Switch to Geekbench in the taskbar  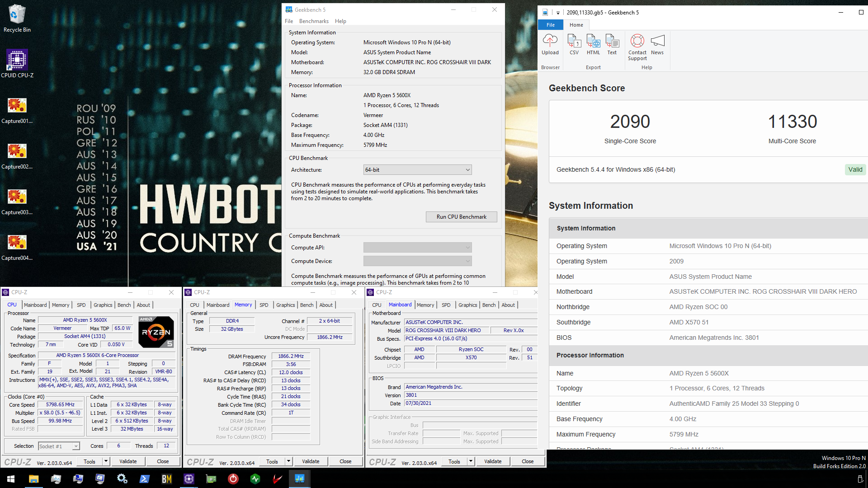click(x=300, y=479)
